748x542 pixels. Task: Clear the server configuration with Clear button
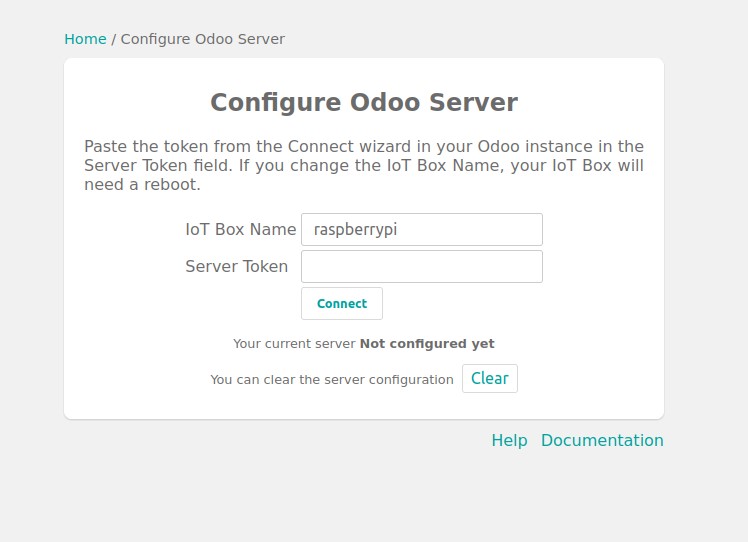(x=489, y=378)
